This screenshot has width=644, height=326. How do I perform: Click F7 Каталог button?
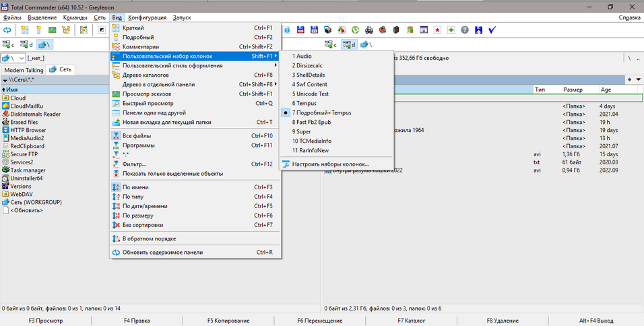pos(411,321)
